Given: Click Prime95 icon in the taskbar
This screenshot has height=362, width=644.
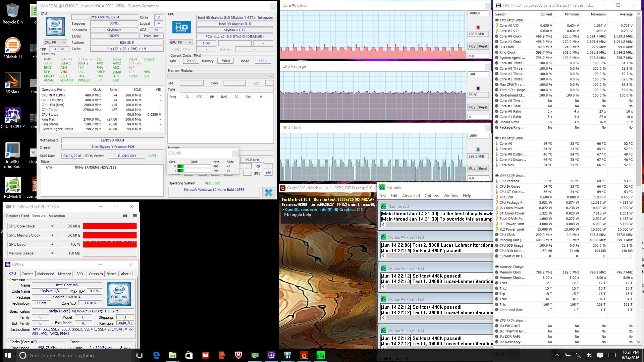Looking at the screenshot, I should pos(320,355).
